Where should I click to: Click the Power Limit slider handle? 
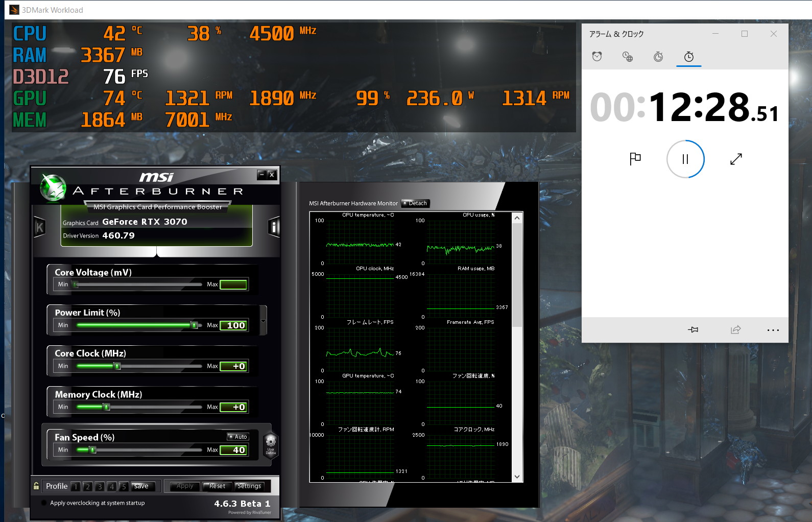pos(194,325)
